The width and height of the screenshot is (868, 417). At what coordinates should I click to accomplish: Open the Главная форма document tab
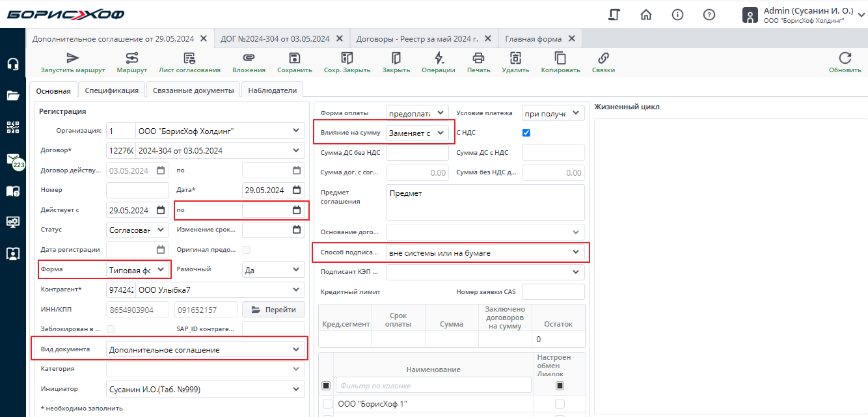533,38
